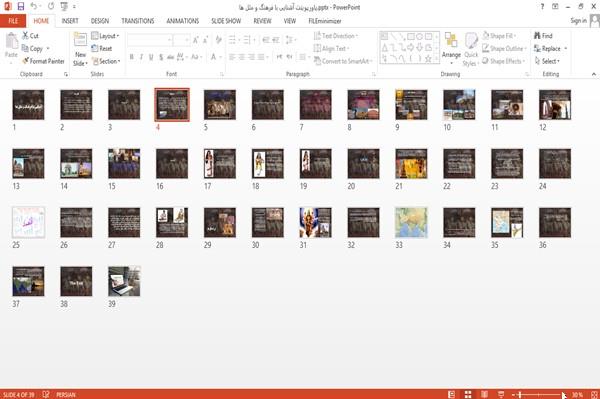Open the Shape Effects dropdown

point(503,61)
